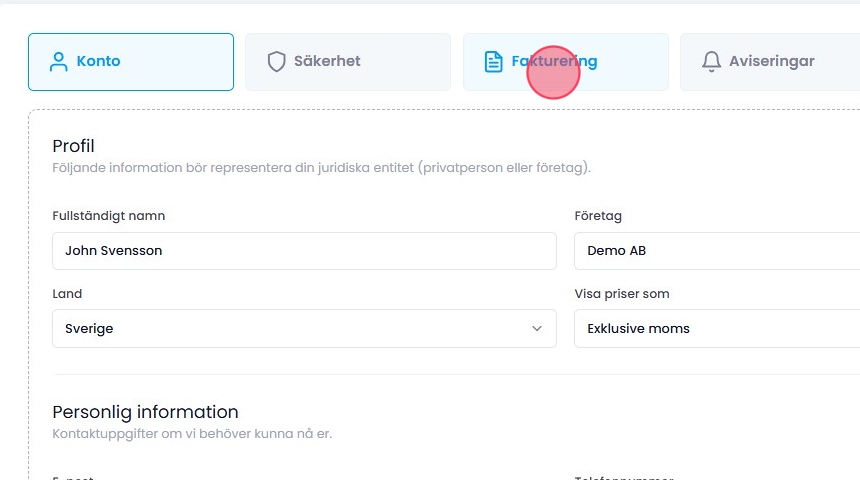Open the Säkerhet tab label
The height and width of the screenshot is (480, 860).
[x=327, y=62]
